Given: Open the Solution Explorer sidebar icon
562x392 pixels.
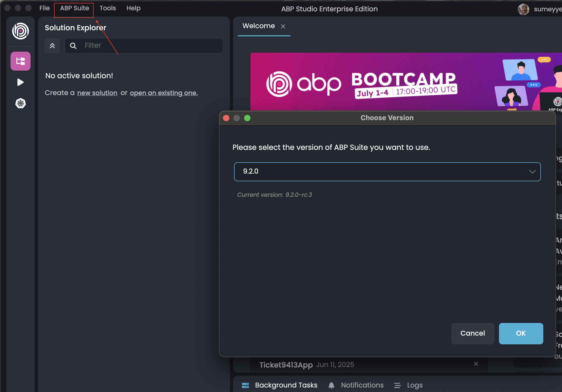Looking at the screenshot, I should click(21, 61).
